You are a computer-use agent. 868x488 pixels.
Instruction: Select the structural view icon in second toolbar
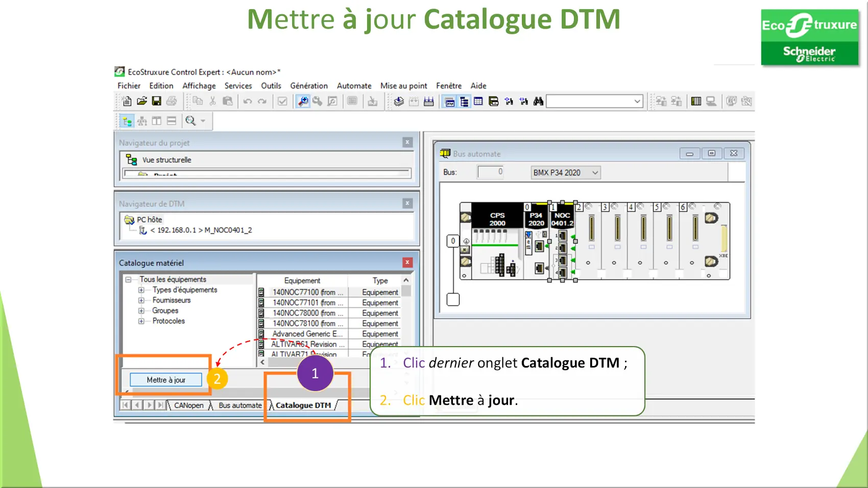tap(127, 121)
